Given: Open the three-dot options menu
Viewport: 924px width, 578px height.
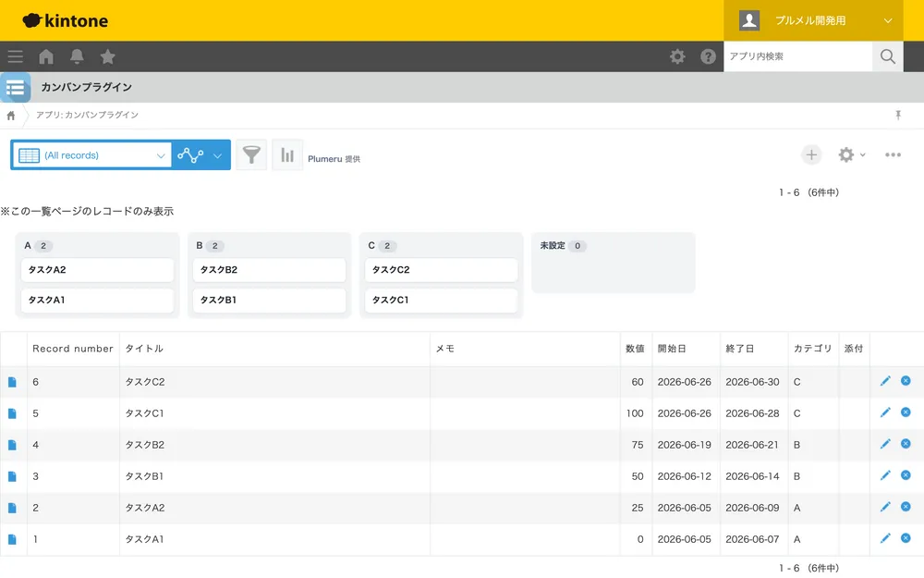Looking at the screenshot, I should click(x=893, y=154).
